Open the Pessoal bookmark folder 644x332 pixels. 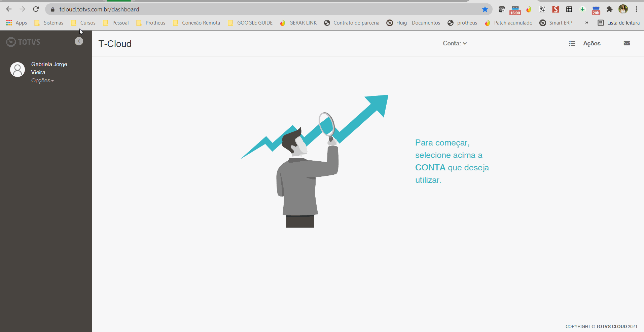(116, 23)
